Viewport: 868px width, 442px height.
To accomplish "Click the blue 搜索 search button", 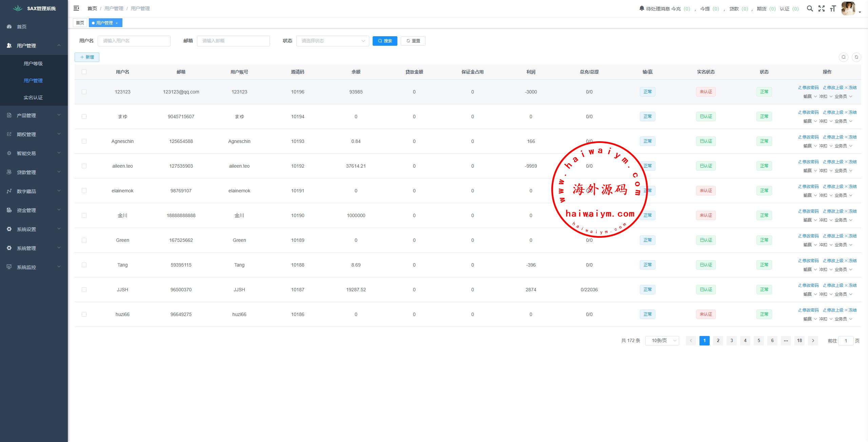I will pyautogui.click(x=384, y=41).
